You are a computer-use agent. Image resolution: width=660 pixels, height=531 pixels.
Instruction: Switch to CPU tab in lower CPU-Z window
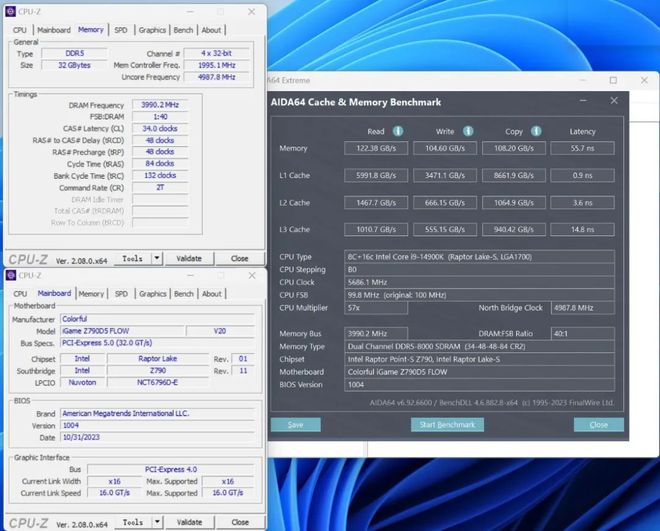point(20,294)
